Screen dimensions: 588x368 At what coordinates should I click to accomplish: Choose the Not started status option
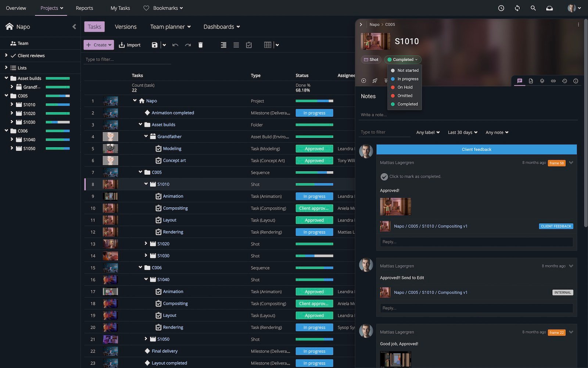click(408, 70)
